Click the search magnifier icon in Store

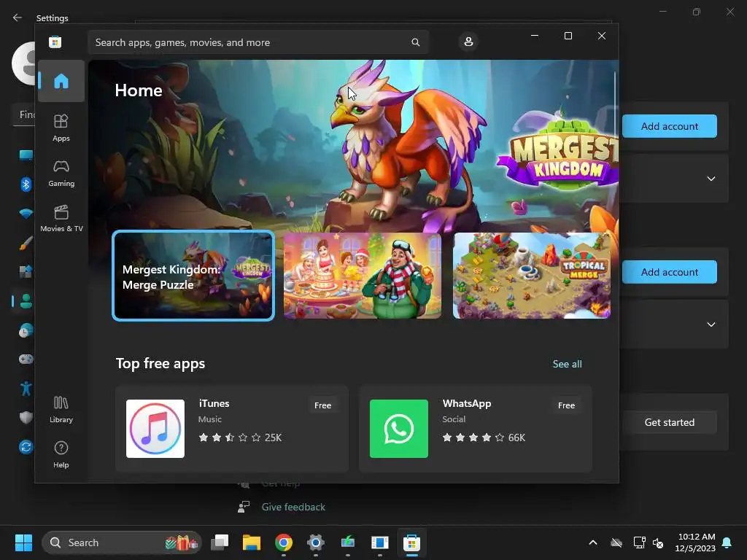click(415, 42)
